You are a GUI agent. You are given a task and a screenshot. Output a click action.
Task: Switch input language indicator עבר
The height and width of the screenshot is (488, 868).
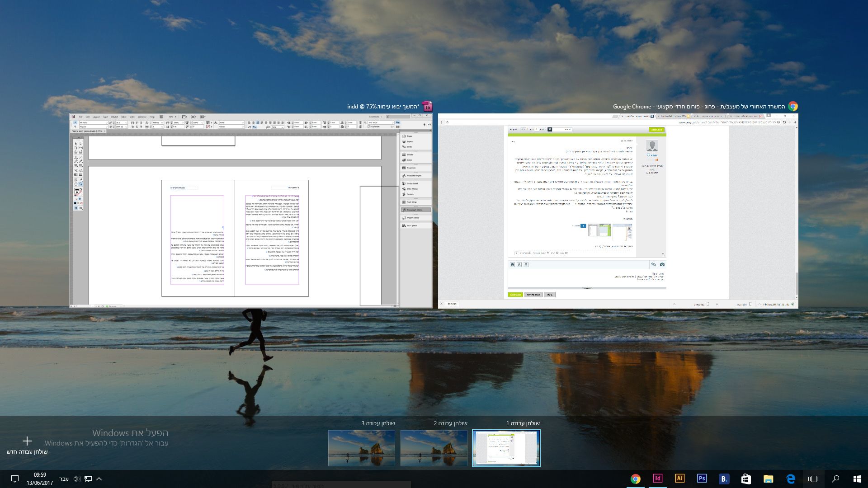point(64,479)
